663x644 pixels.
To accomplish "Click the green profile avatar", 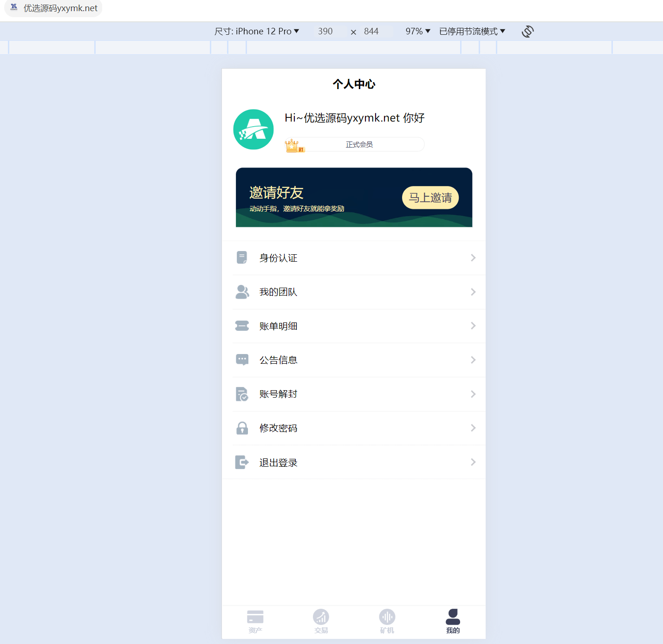I will coord(253,129).
